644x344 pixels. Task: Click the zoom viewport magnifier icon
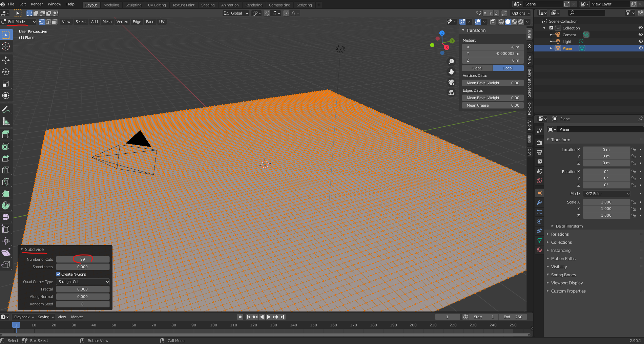451,62
